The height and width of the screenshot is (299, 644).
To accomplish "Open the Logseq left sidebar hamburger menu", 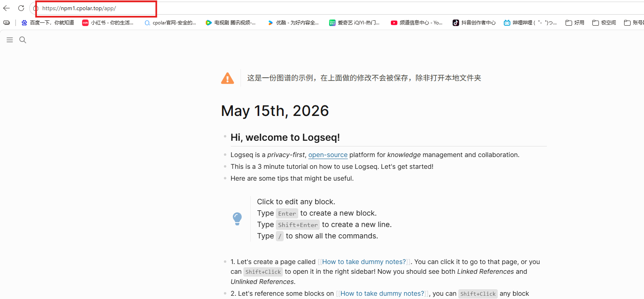I will pos(10,40).
